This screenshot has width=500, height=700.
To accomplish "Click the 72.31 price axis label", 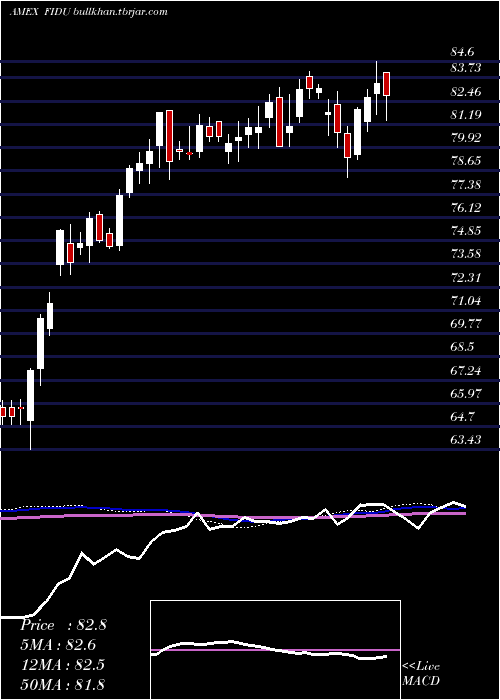I will coord(466,278).
